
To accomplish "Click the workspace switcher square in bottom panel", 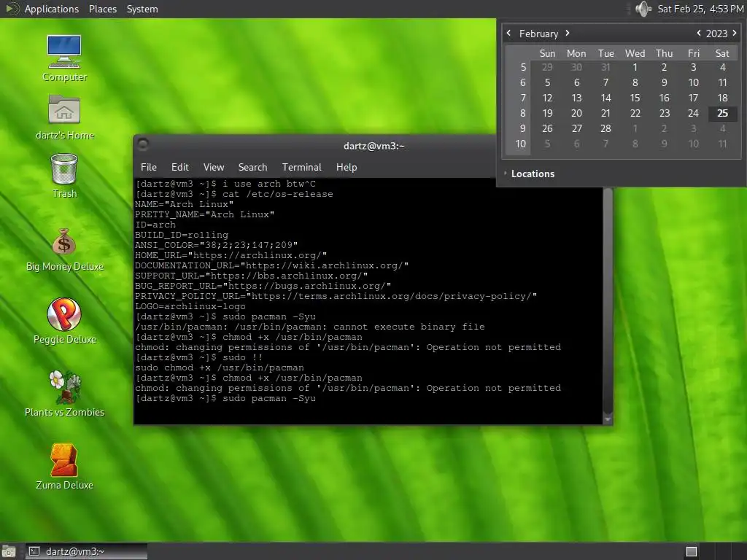I will point(692,552).
